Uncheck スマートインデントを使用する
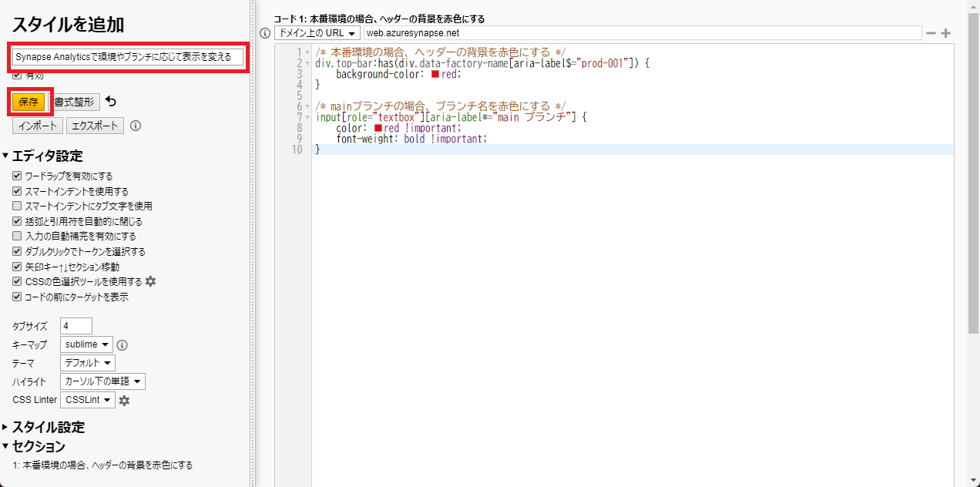980x487 pixels. (17, 191)
